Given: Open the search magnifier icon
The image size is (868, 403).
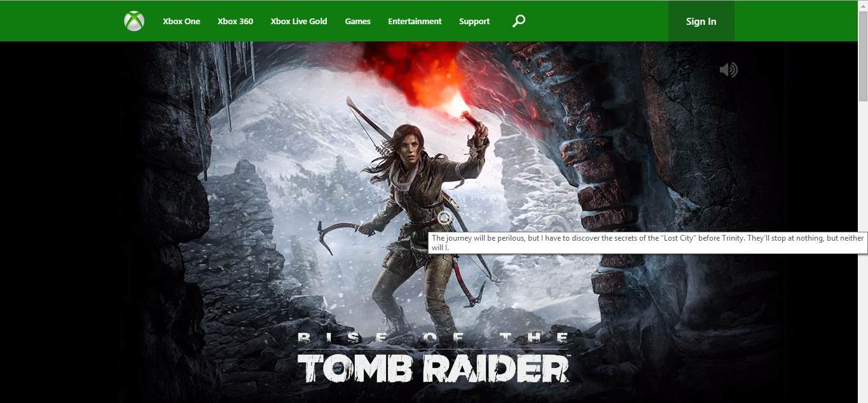Looking at the screenshot, I should tap(519, 21).
